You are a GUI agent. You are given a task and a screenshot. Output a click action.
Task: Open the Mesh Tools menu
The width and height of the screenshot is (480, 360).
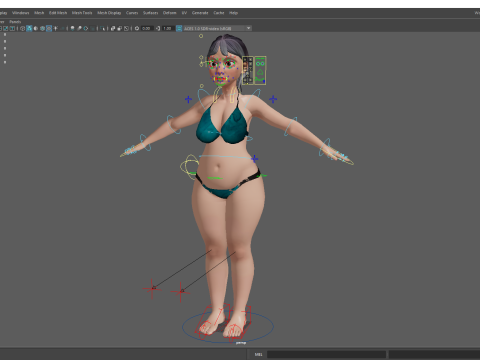point(82,13)
